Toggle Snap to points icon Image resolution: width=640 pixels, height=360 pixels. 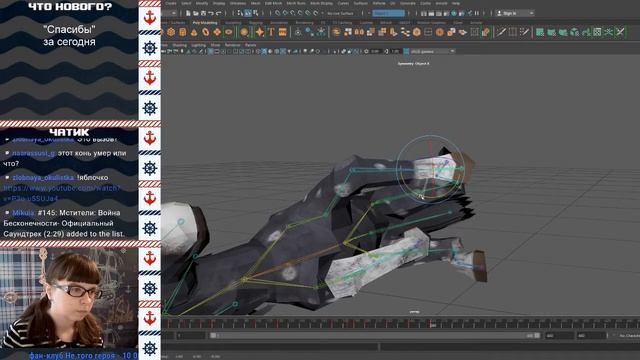(292, 13)
